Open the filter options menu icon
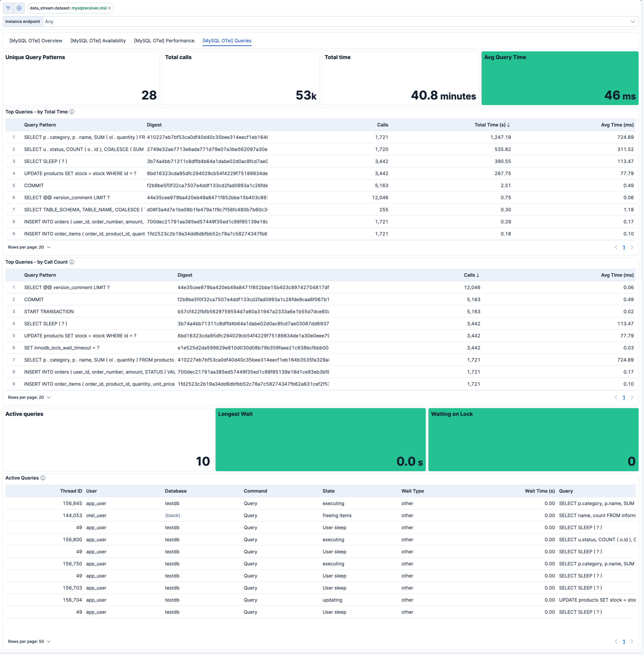 tap(8, 8)
